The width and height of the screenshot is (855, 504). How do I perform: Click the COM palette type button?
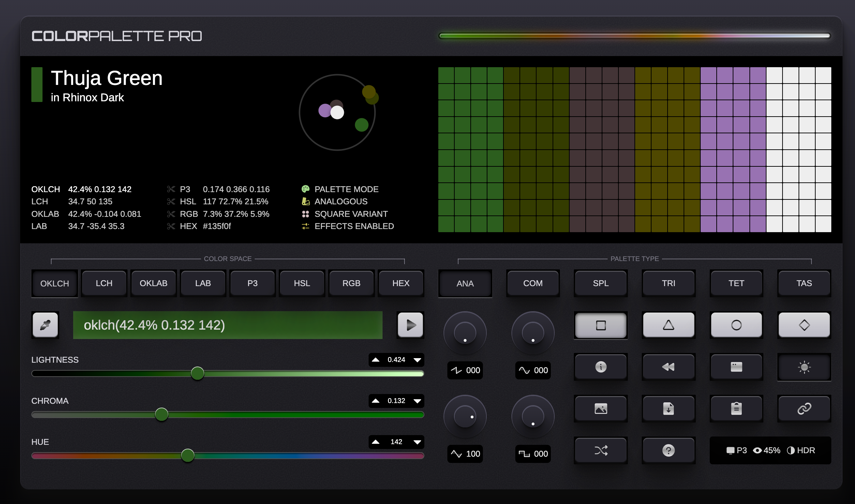[x=533, y=283]
